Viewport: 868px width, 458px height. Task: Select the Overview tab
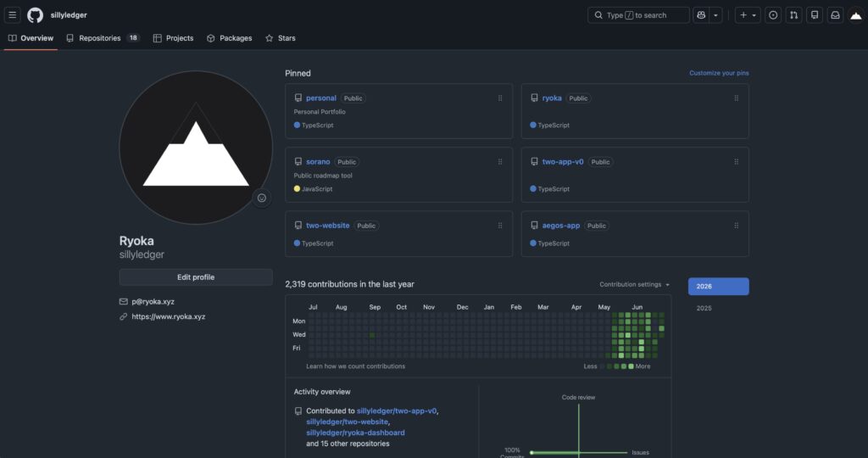click(x=31, y=38)
